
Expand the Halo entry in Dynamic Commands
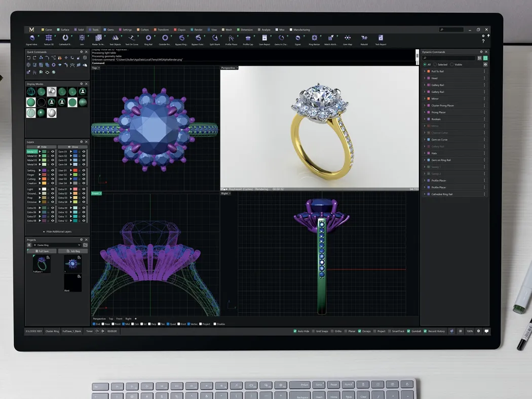(424, 153)
